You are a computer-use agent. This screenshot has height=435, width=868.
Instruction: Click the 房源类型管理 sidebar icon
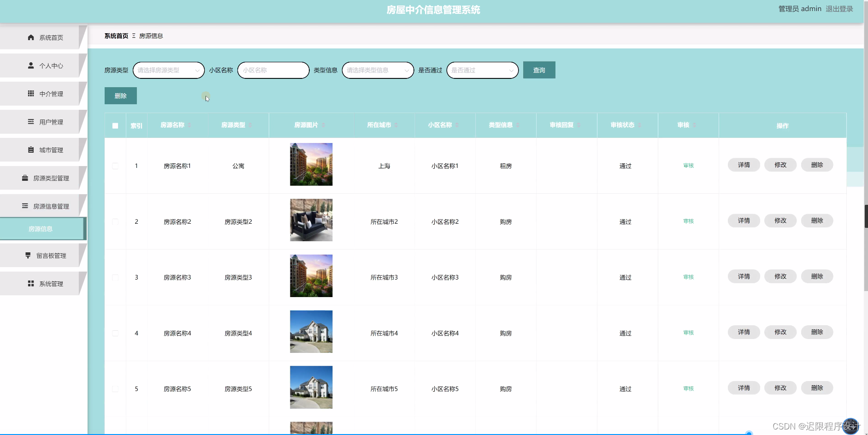click(24, 178)
